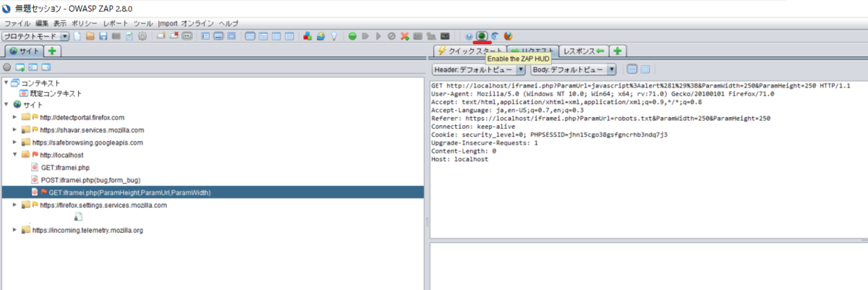Viewport: 868px width, 290px height.
Task: Click the Bin request drop icon
Action: pos(391,36)
